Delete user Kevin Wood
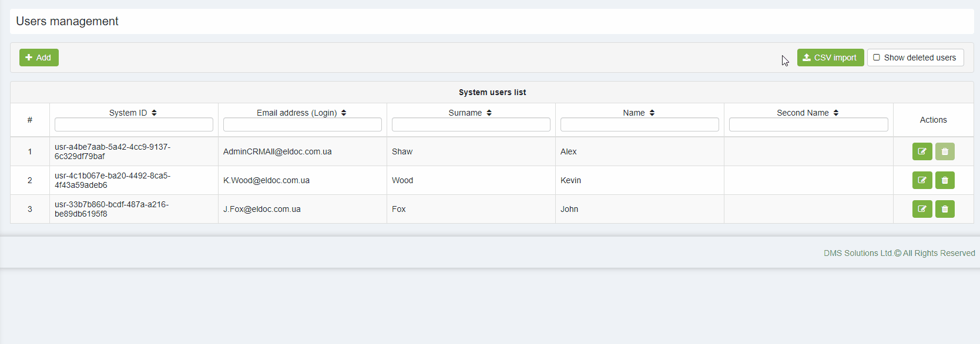The image size is (980, 344). point(945,180)
